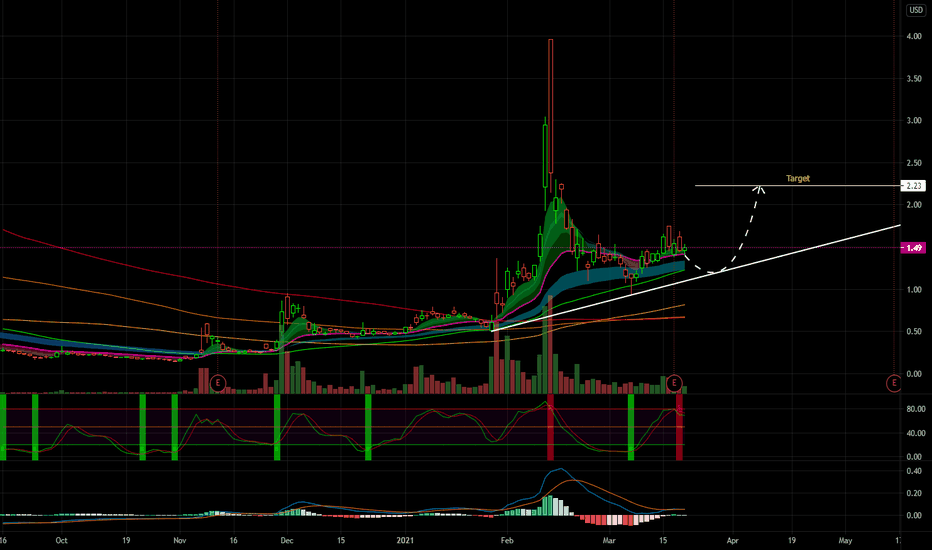The image size is (932, 550).
Task: Click the 3.00 price axis label
Action: [914, 120]
